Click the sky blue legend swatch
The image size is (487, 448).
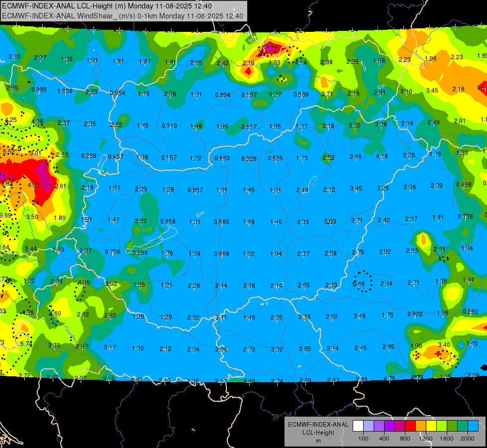click(x=473, y=426)
